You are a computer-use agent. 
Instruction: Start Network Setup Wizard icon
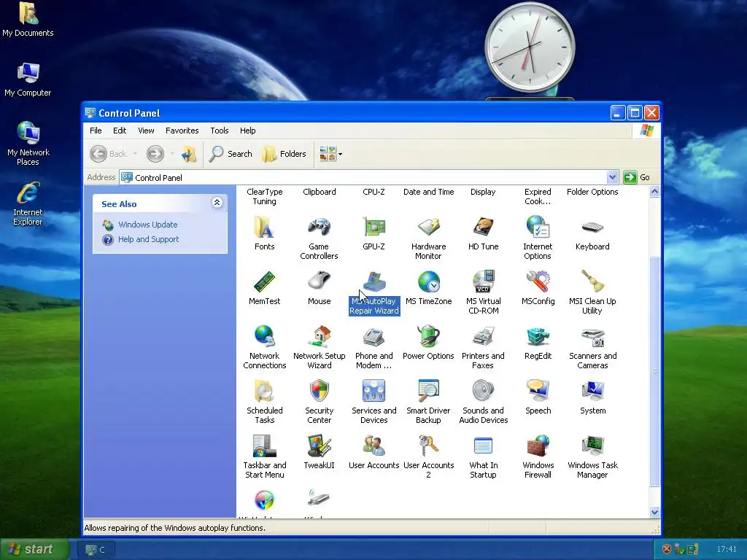click(x=319, y=337)
